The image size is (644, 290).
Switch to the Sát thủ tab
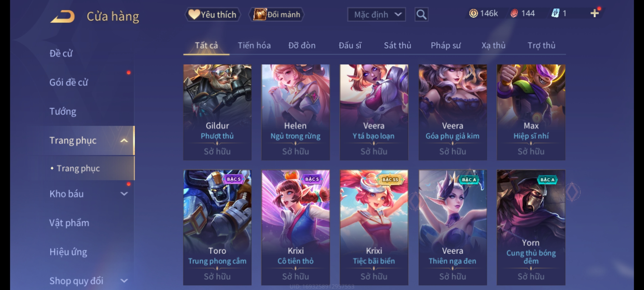point(397,45)
